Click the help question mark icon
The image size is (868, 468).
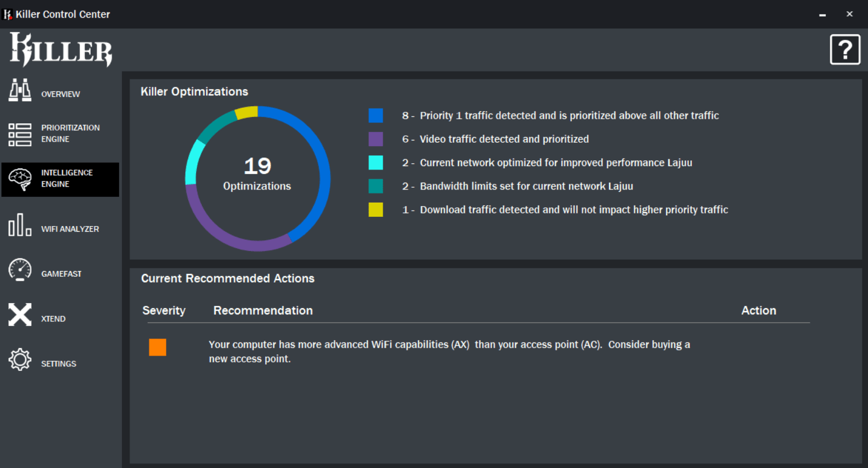(x=845, y=50)
